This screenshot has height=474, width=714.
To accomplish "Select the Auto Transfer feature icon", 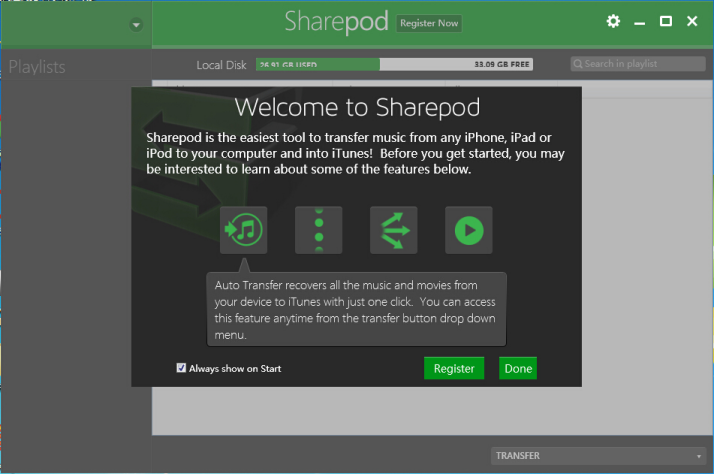I will coord(244,230).
